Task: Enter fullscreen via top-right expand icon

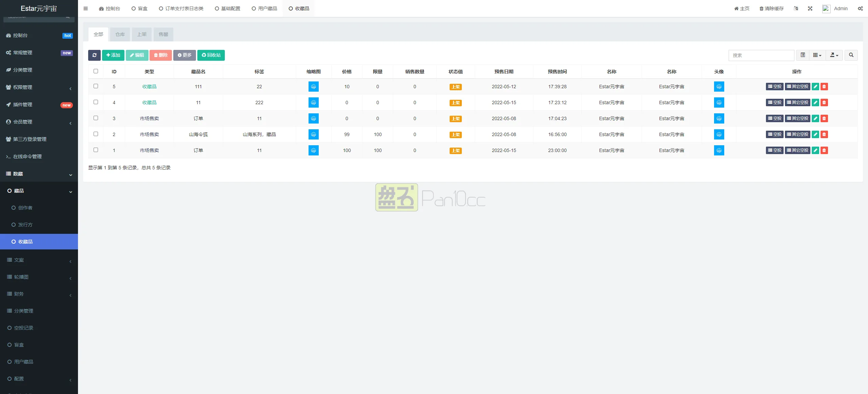Action: (810, 8)
